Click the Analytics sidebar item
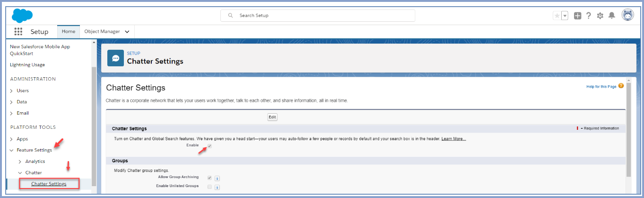This screenshot has width=644, height=198. point(35,162)
